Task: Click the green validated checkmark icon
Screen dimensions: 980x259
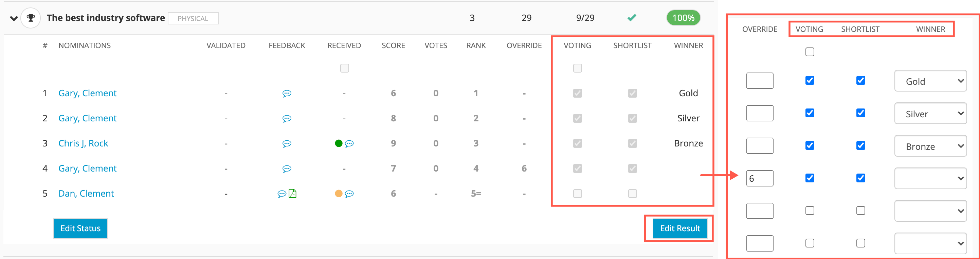Action: pyautogui.click(x=632, y=18)
